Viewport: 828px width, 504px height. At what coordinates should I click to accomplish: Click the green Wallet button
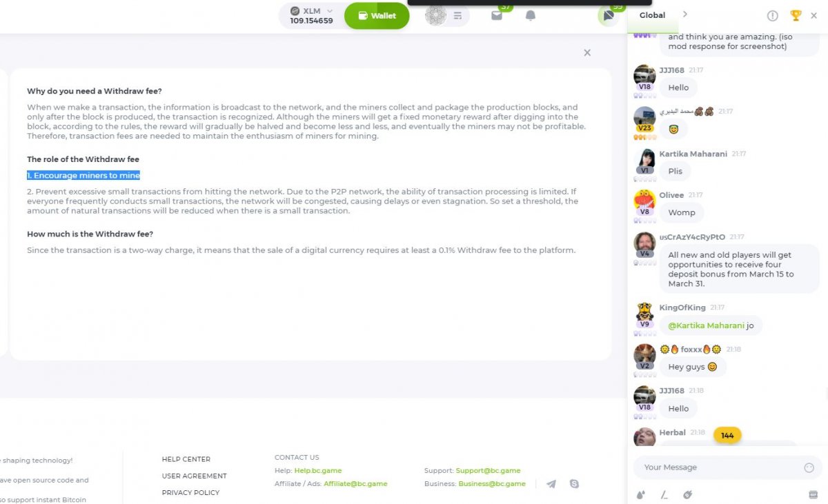tap(377, 16)
